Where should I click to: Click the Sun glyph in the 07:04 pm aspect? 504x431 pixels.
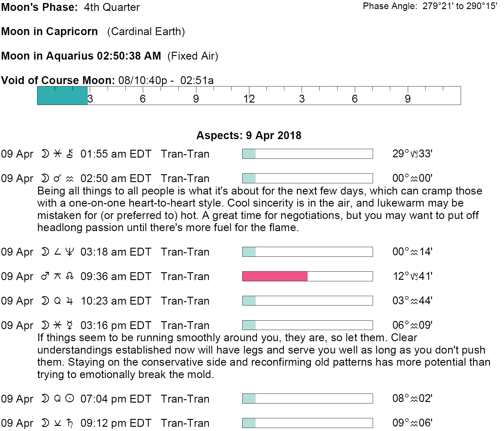click(x=70, y=399)
